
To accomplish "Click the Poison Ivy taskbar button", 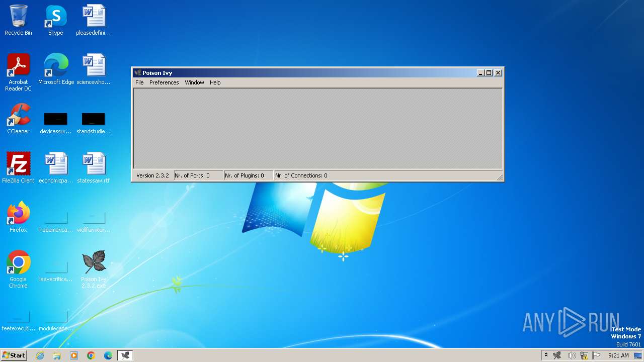I will click(125, 355).
